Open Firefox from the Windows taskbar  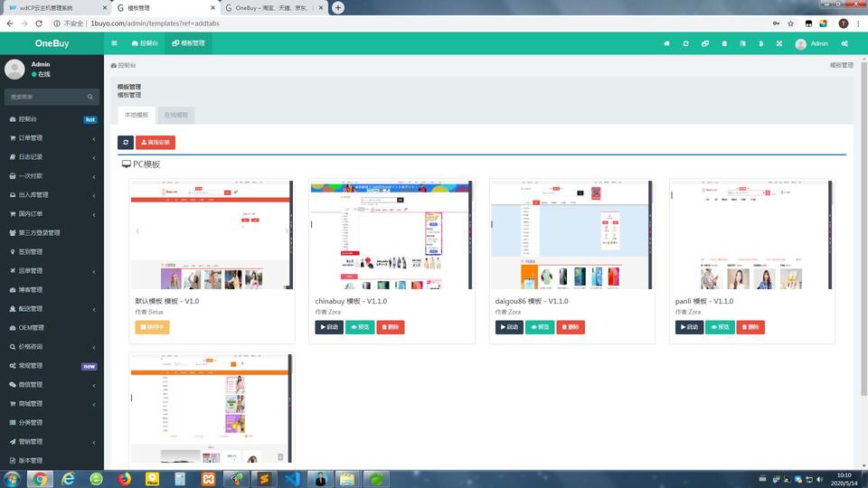click(124, 479)
